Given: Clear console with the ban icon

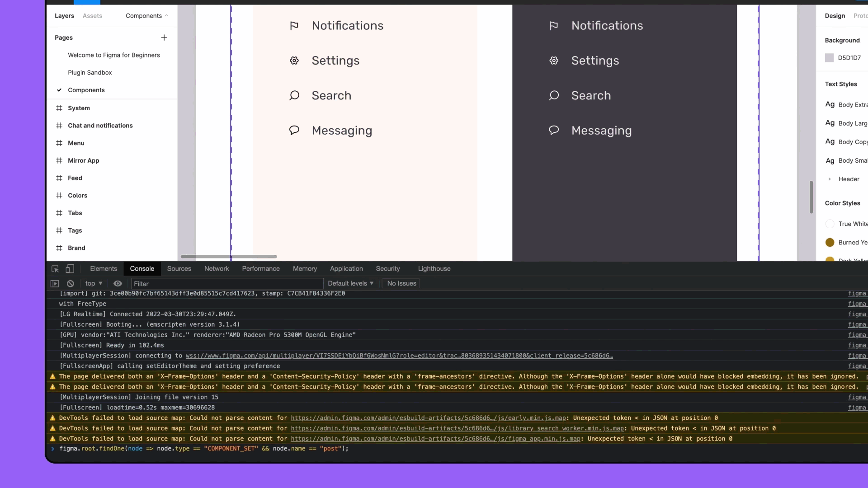Looking at the screenshot, I should pos(71,284).
